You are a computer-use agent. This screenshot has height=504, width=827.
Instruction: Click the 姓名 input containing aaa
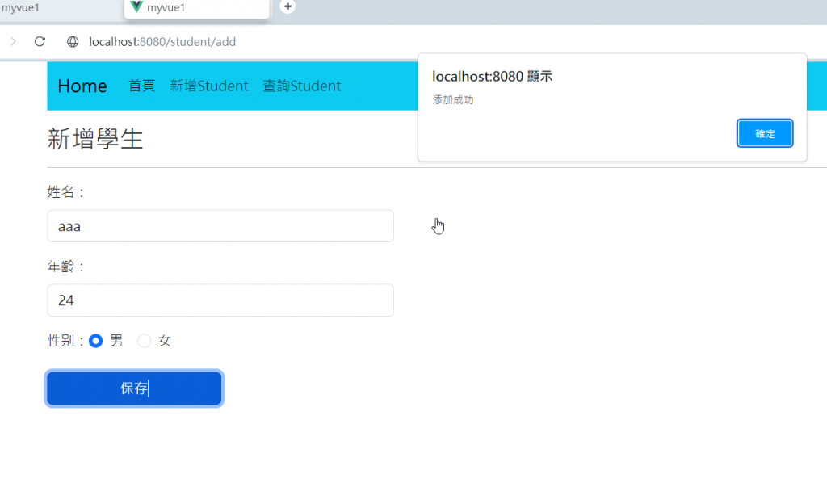220,226
